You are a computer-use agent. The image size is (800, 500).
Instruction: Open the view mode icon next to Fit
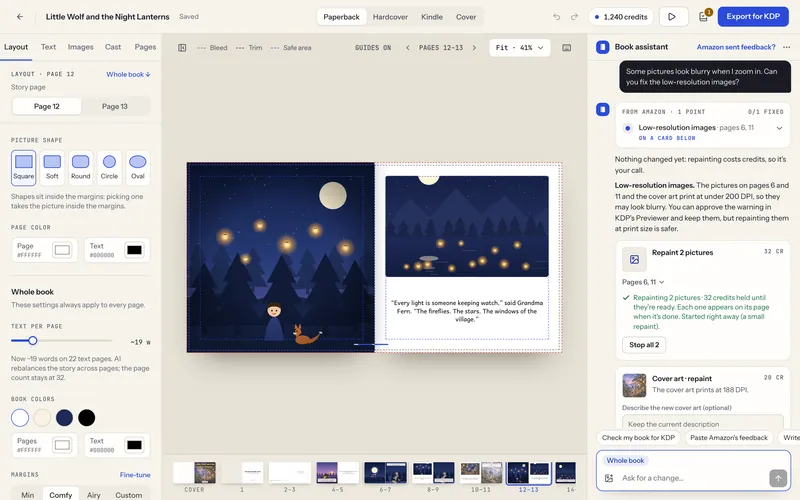click(x=566, y=47)
